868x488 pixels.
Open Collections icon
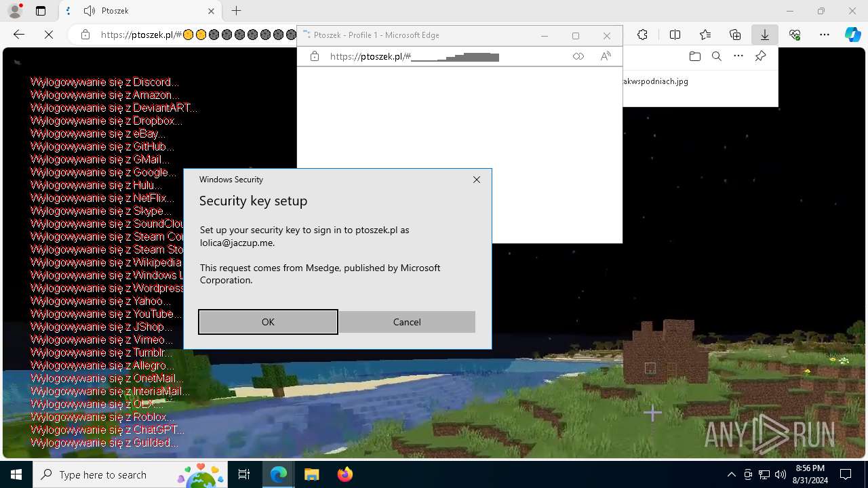(x=735, y=35)
